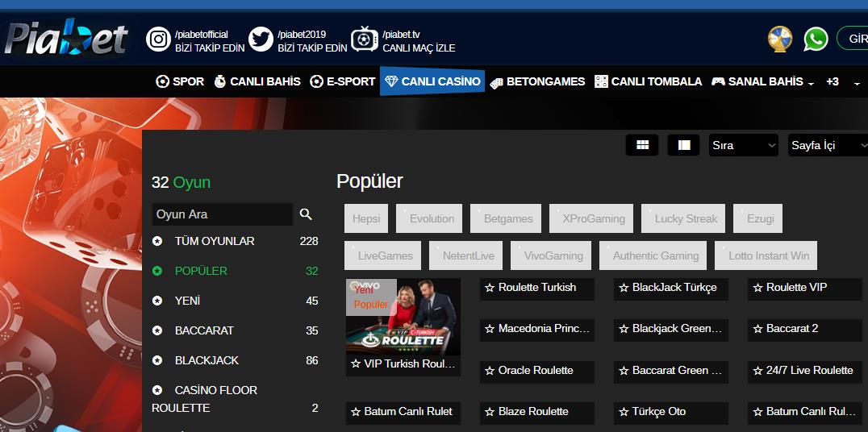This screenshot has width=868, height=432.
Task: Click the game search magnifier icon
Action: pyautogui.click(x=306, y=214)
